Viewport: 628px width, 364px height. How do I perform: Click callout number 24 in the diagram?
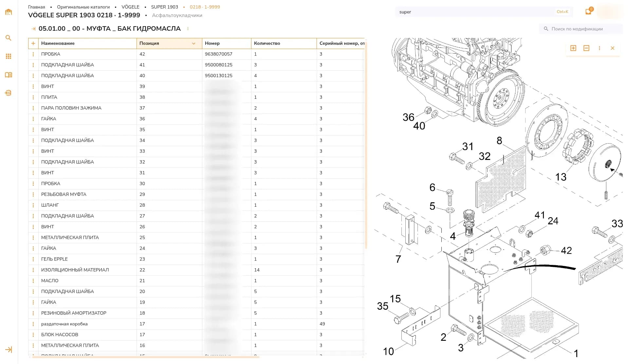553,221
